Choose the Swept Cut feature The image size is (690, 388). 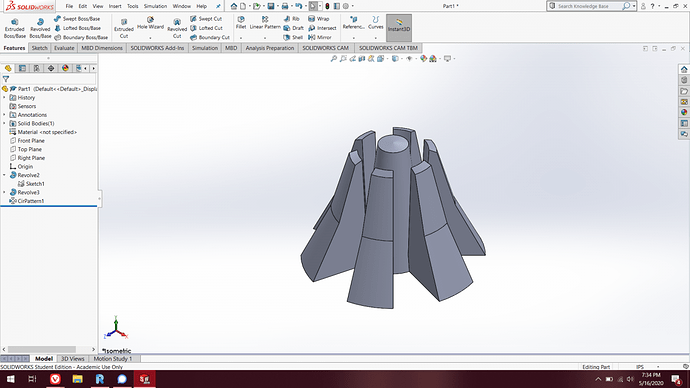206,19
